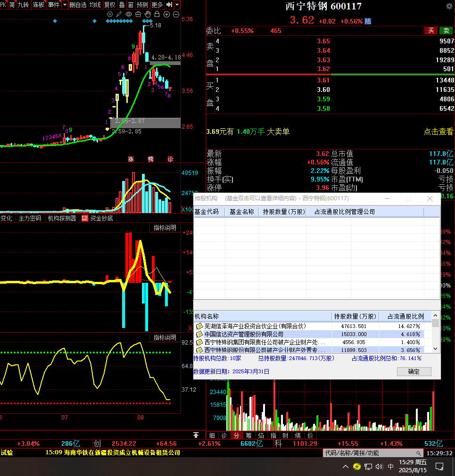Viewport: 455px width, 476px height.
Task: Open dropdown arrow at toolbar's right end
Action: click(x=177, y=5)
